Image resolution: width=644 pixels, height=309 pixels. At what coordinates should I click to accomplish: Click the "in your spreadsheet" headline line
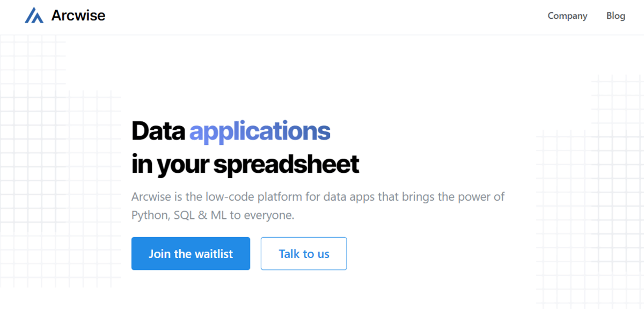[245, 165]
